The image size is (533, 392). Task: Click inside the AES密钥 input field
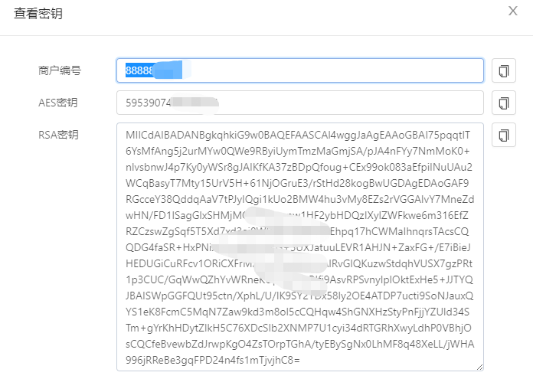(x=300, y=103)
